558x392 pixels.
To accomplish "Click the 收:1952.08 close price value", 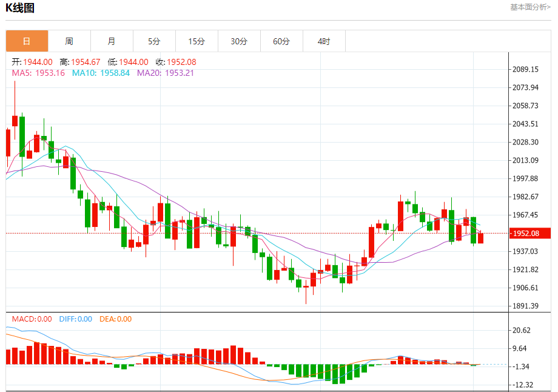I will (176, 62).
